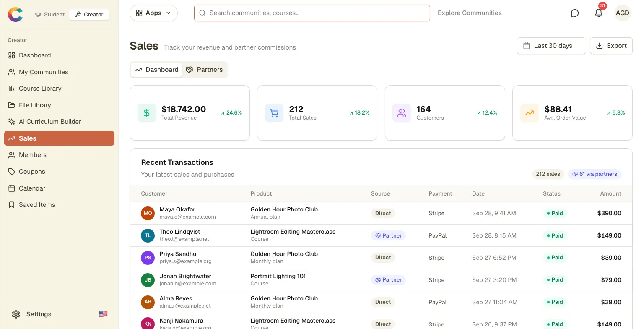Click Explore Communities link
The width and height of the screenshot is (644, 329).
click(470, 13)
